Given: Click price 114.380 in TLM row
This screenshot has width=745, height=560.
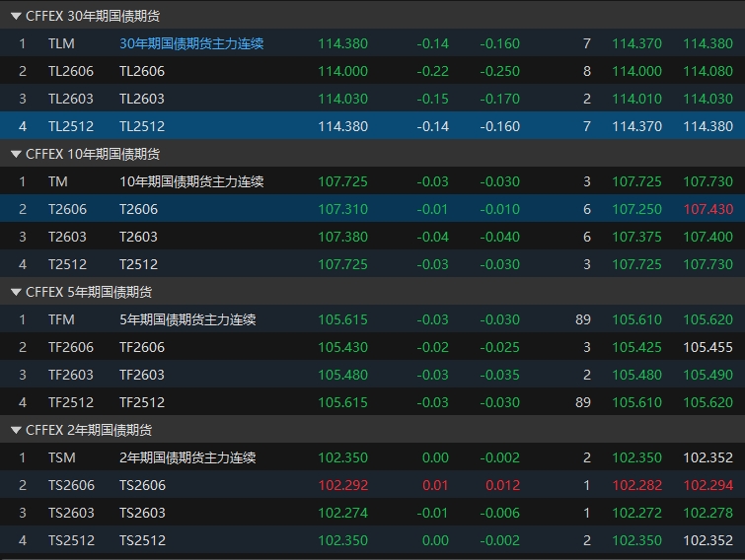Looking at the screenshot, I should (342, 43).
